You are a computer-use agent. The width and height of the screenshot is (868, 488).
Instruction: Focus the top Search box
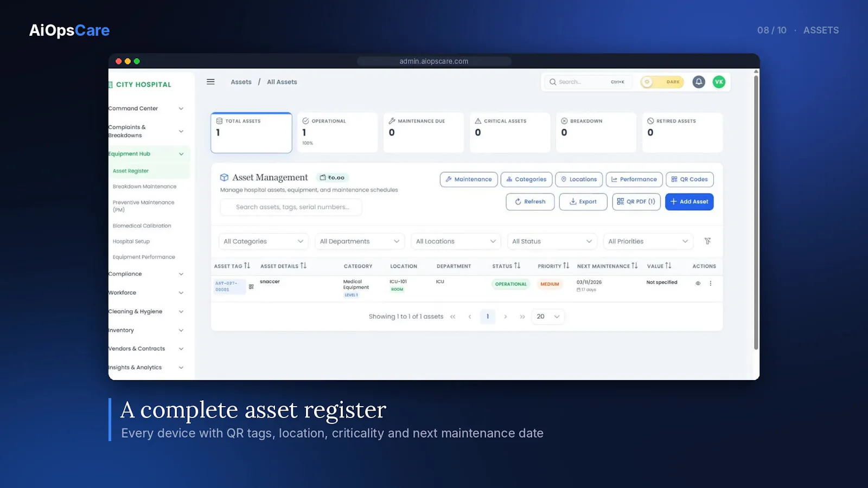point(588,82)
